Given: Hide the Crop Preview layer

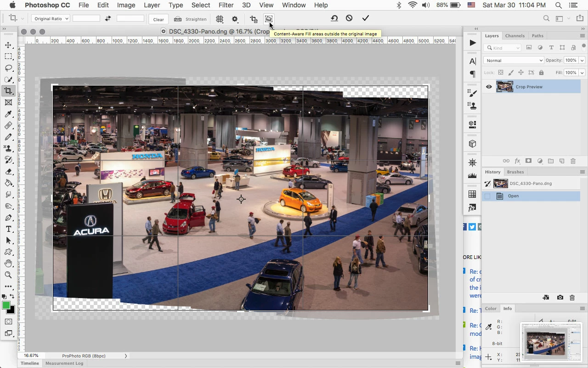Looking at the screenshot, I should click(489, 87).
